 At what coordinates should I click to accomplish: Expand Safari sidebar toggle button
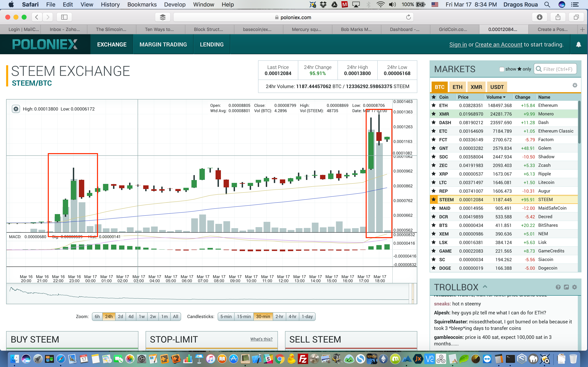64,17
